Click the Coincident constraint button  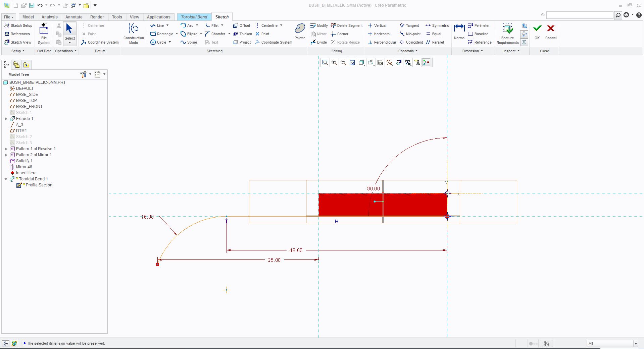(411, 42)
